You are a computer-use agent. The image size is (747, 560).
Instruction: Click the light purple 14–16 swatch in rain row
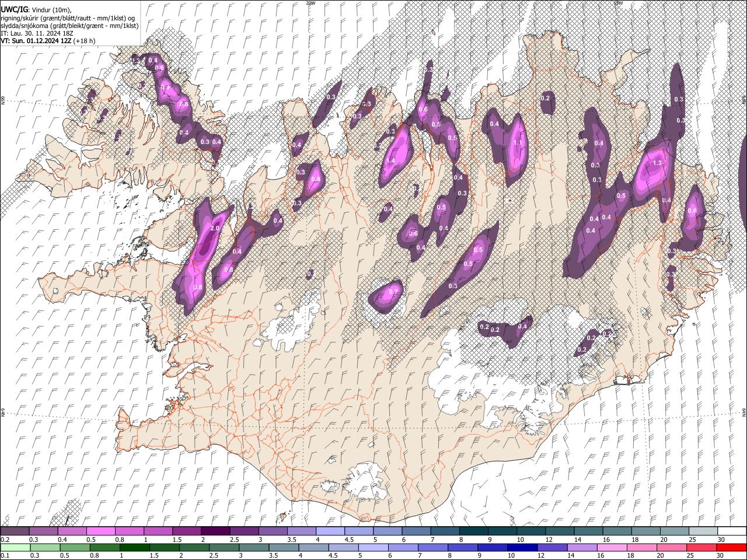pos(582,547)
